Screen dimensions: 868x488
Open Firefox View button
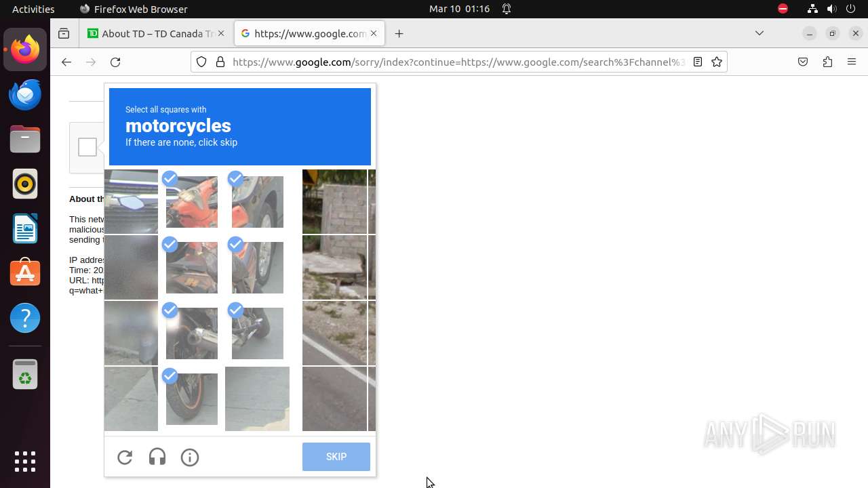[64, 33]
